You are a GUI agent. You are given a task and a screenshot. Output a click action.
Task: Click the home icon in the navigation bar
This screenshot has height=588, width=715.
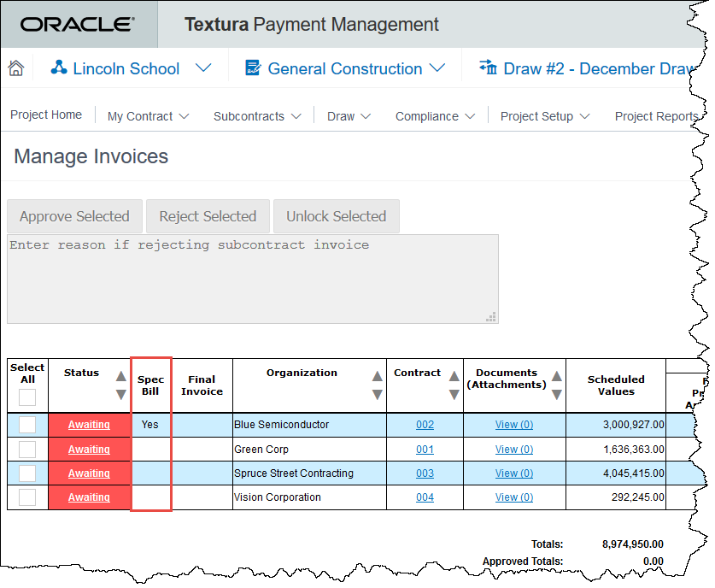15,68
